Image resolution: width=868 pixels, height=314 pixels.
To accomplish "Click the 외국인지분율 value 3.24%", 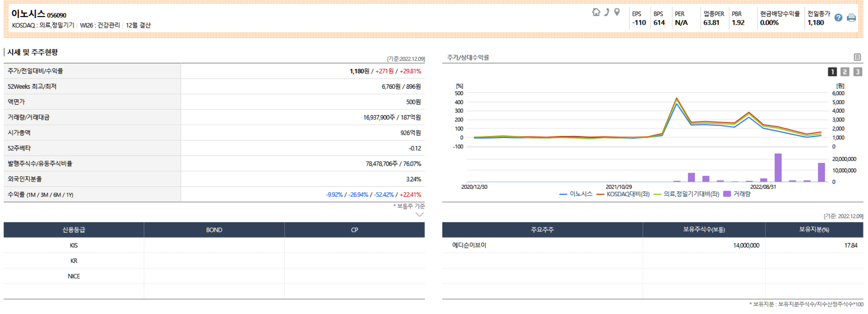I will tap(413, 179).
